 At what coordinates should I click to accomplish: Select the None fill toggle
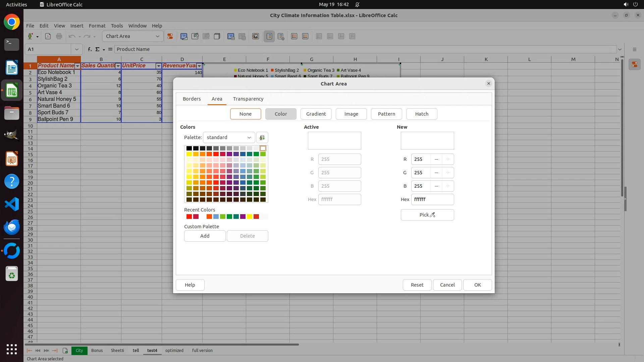245,114
